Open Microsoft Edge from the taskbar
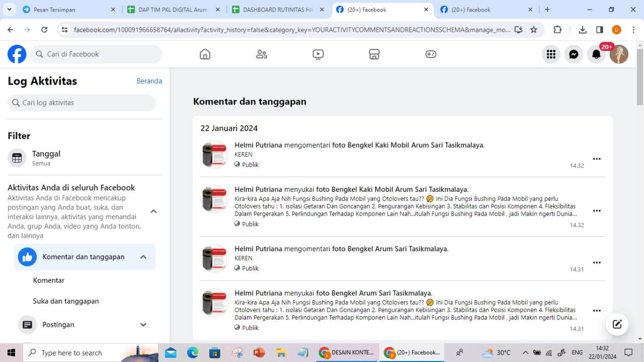Screen dimensions: 644x362 [193, 352]
